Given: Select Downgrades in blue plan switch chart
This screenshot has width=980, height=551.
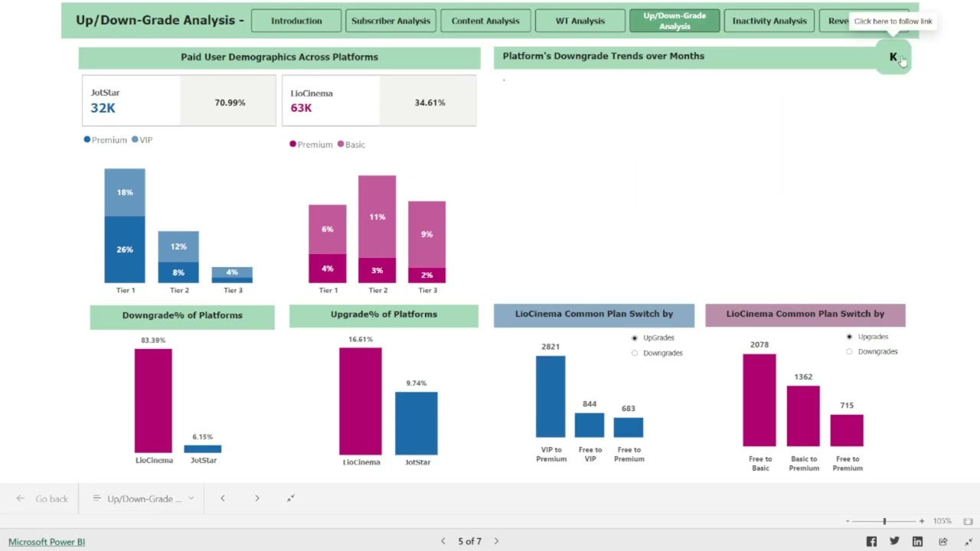Looking at the screenshot, I should (635, 353).
